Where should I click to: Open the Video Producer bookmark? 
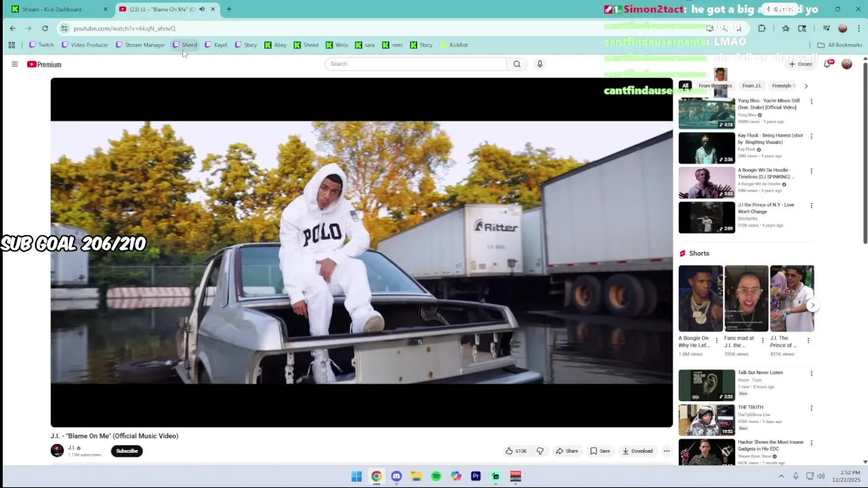(85, 45)
